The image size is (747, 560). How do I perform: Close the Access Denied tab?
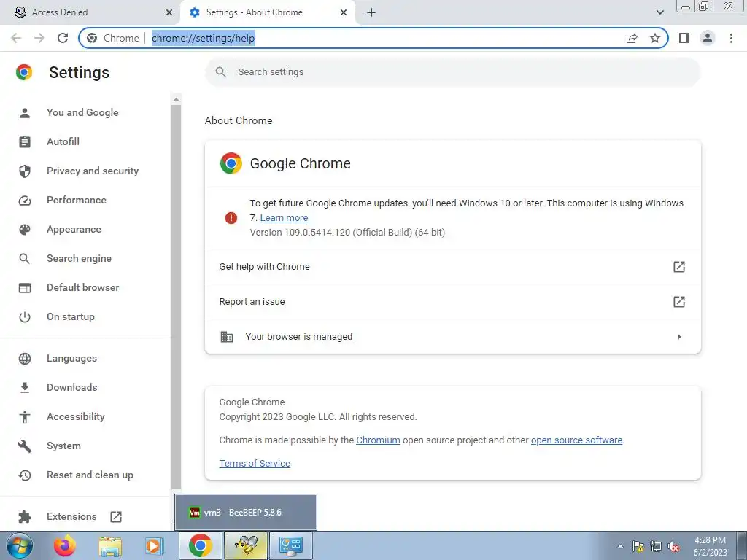pos(169,12)
